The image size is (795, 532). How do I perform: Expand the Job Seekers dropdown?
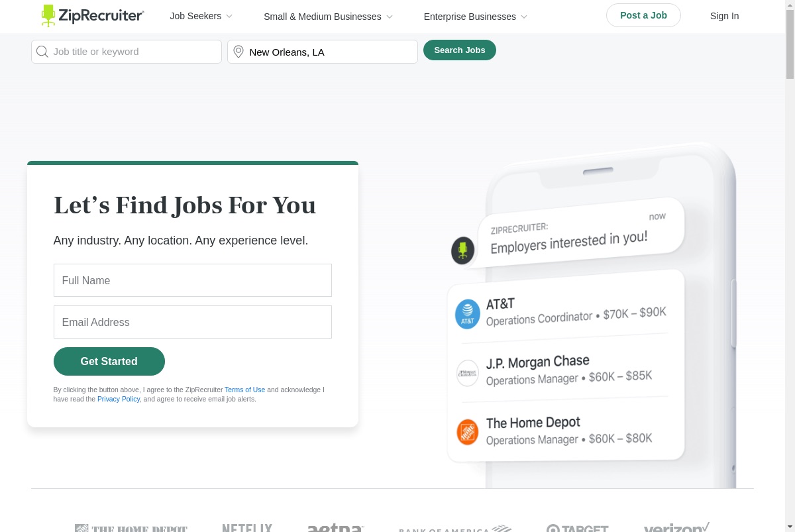tap(201, 16)
